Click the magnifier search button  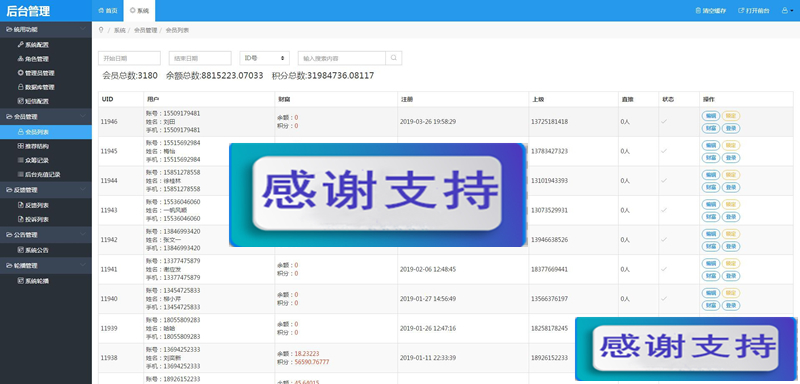pyautogui.click(x=393, y=58)
